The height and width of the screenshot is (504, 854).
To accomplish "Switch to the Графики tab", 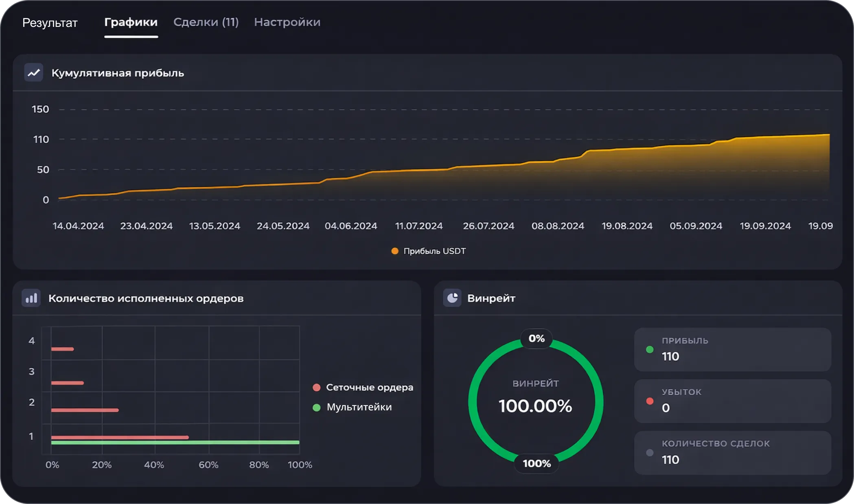I will point(131,22).
